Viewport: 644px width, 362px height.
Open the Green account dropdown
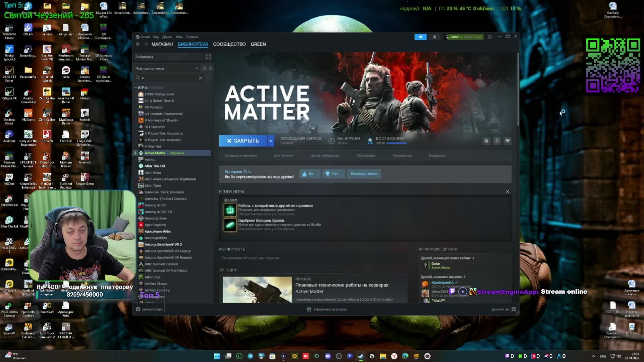[464, 37]
